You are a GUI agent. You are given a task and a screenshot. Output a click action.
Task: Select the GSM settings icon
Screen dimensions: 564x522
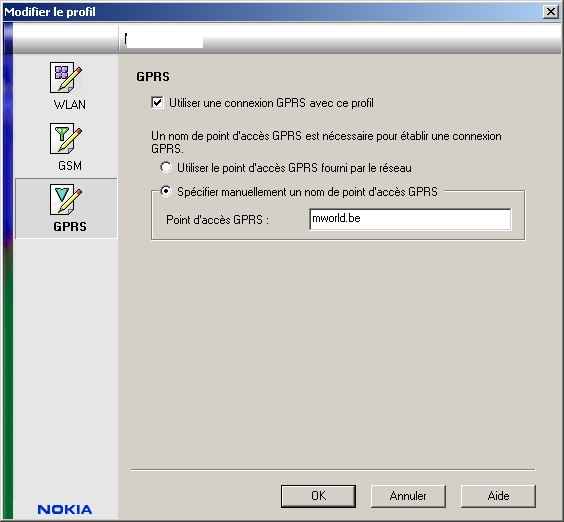(x=66, y=139)
